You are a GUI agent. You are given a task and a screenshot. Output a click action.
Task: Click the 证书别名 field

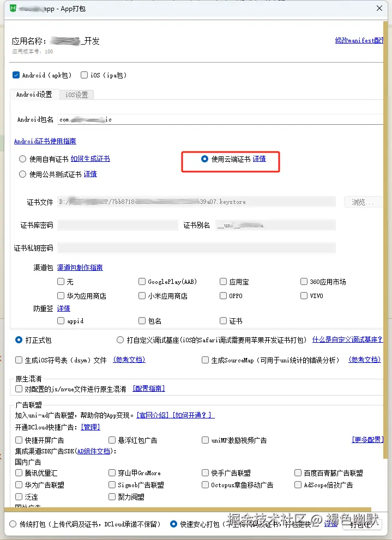[275, 225]
